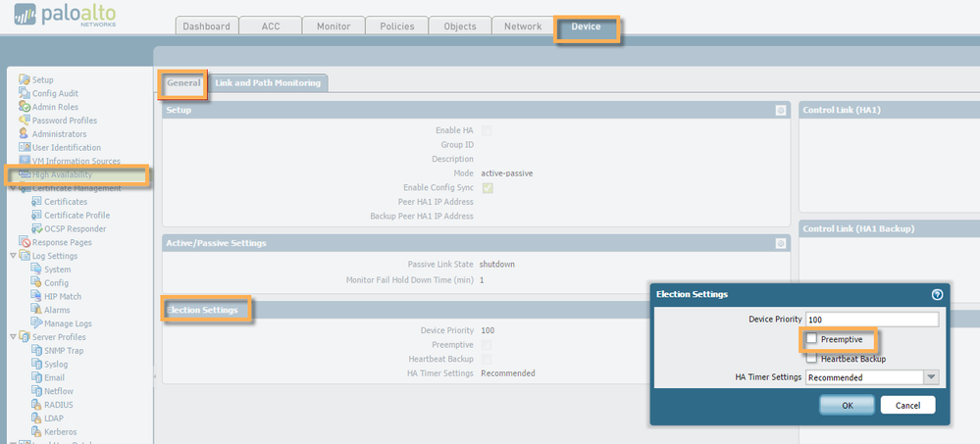Click the 'shutdown' Passive Link State value

pyautogui.click(x=497, y=265)
